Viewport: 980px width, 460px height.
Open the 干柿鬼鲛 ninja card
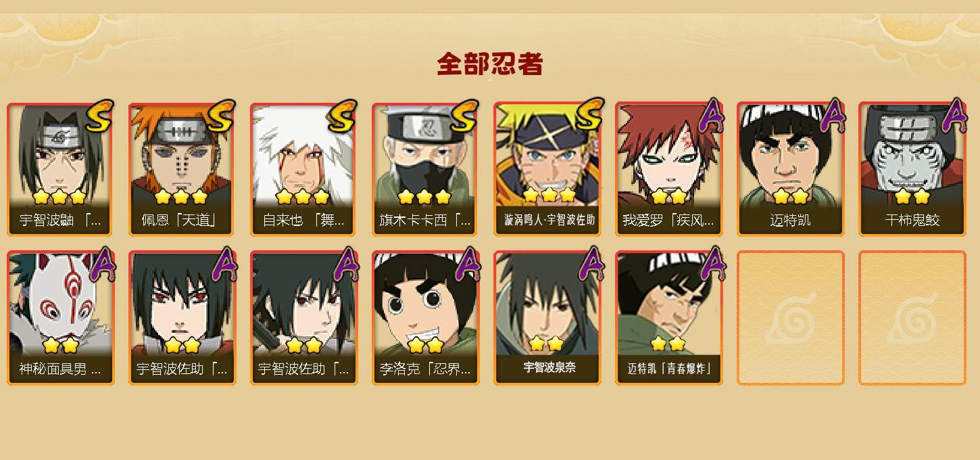coord(912,169)
